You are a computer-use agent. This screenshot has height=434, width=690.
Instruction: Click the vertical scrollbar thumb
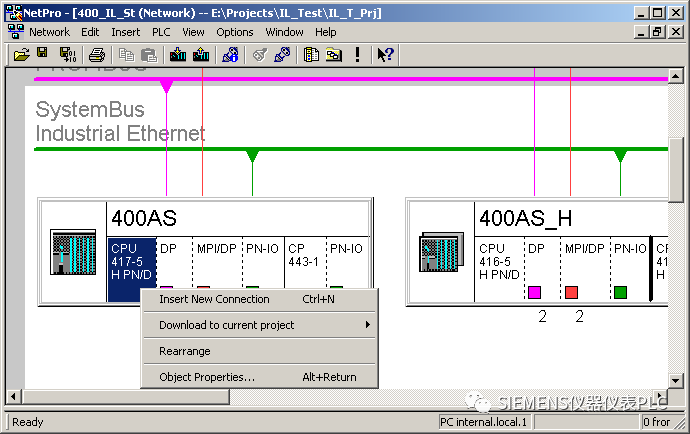(x=675, y=169)
